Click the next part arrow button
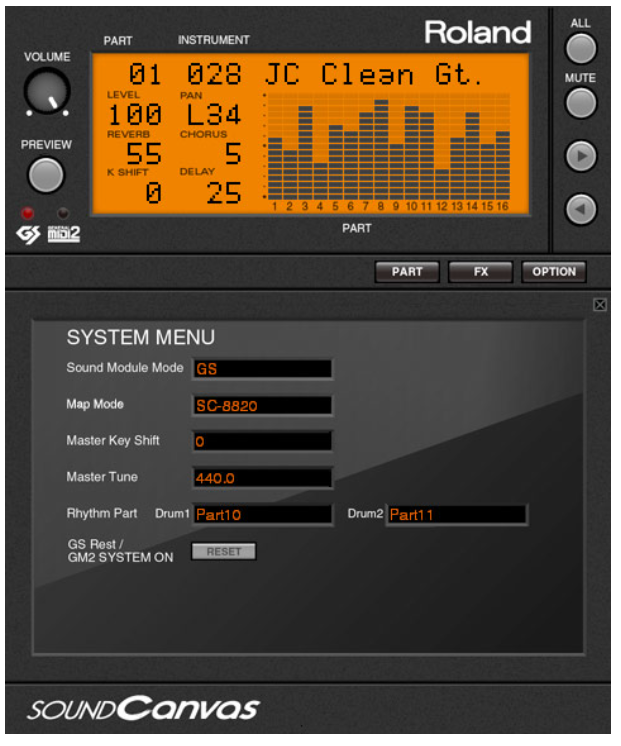The width and height of the screenshot is (621, 746). click(581, 156)
